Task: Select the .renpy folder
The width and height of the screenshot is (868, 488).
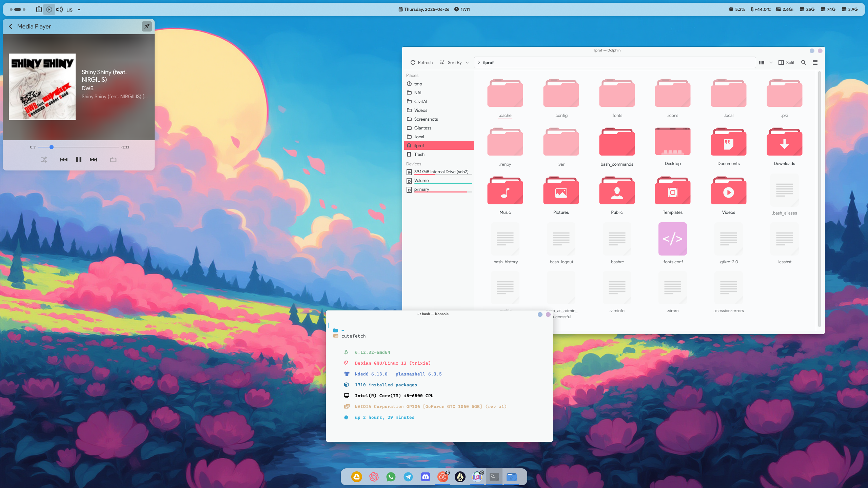Action: coord(505,147)
